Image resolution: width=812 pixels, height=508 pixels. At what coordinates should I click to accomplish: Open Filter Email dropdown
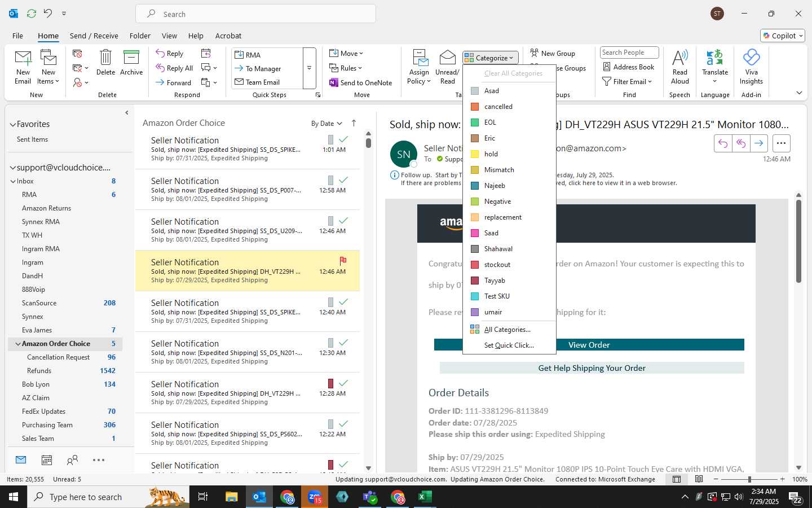pyautogui.click(x=627, y=81)
